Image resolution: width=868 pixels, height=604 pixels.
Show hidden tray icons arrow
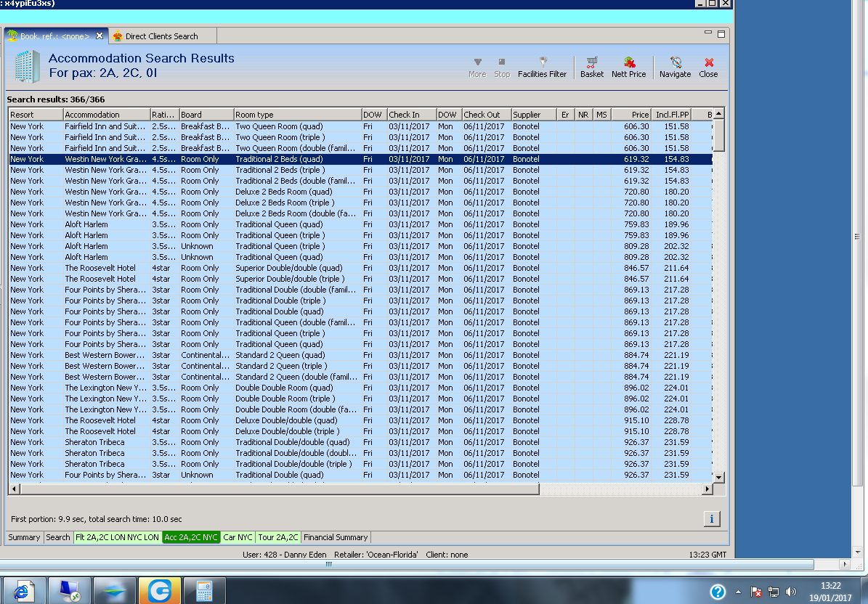click(x=738, y=592)
